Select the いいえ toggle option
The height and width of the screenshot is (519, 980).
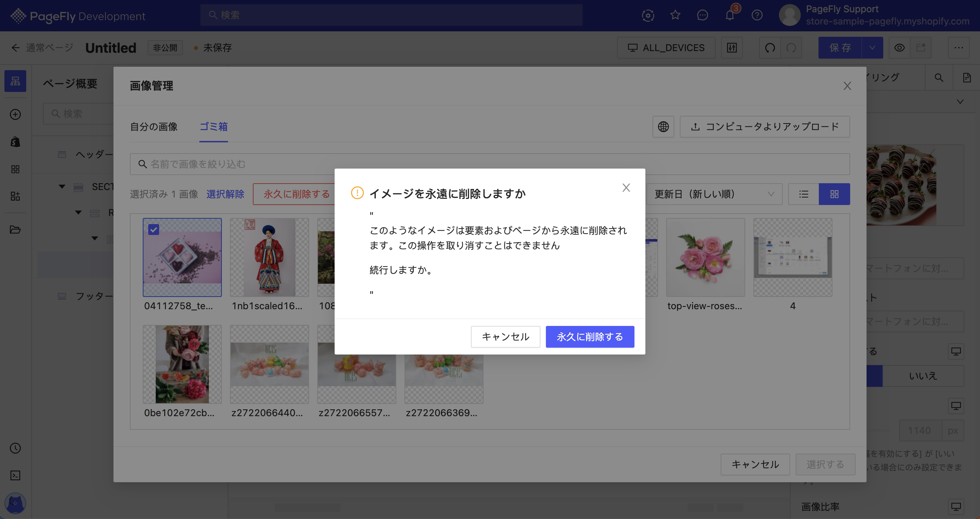tap(923, 376)
